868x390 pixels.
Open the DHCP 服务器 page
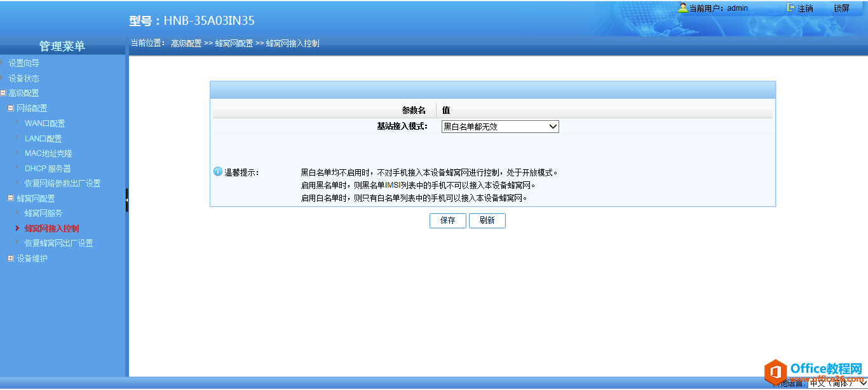[x=48, y=169]
